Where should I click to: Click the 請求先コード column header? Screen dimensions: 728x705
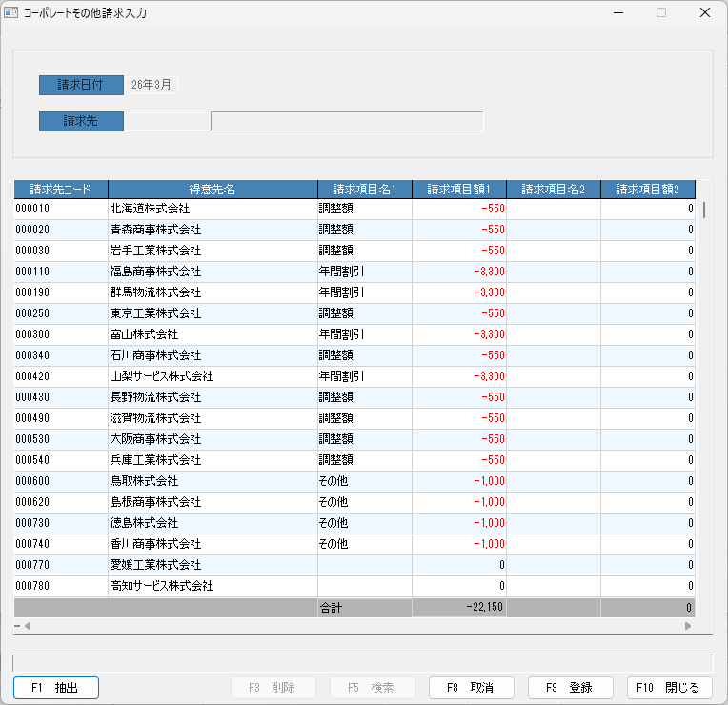click(x=61, y=190)
